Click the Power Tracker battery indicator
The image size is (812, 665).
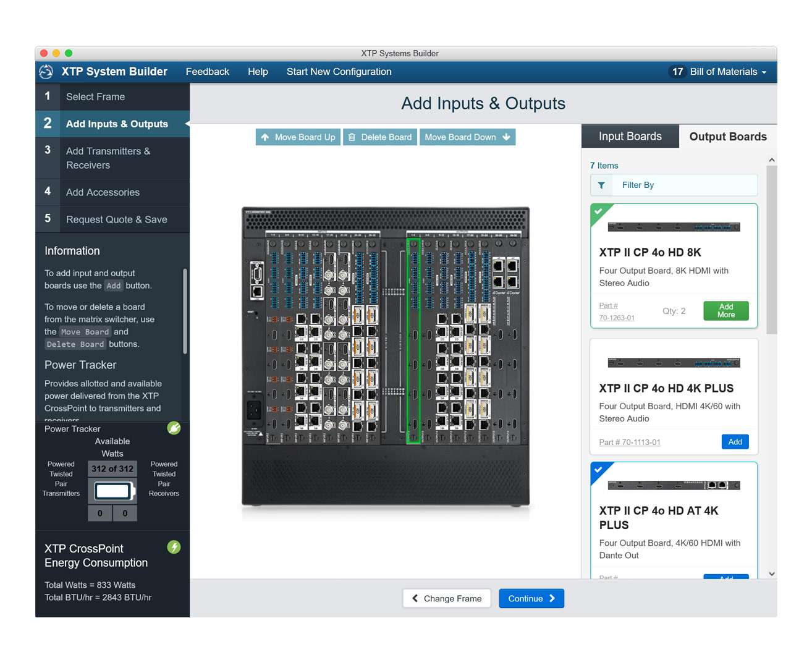(x=114, y=491)
